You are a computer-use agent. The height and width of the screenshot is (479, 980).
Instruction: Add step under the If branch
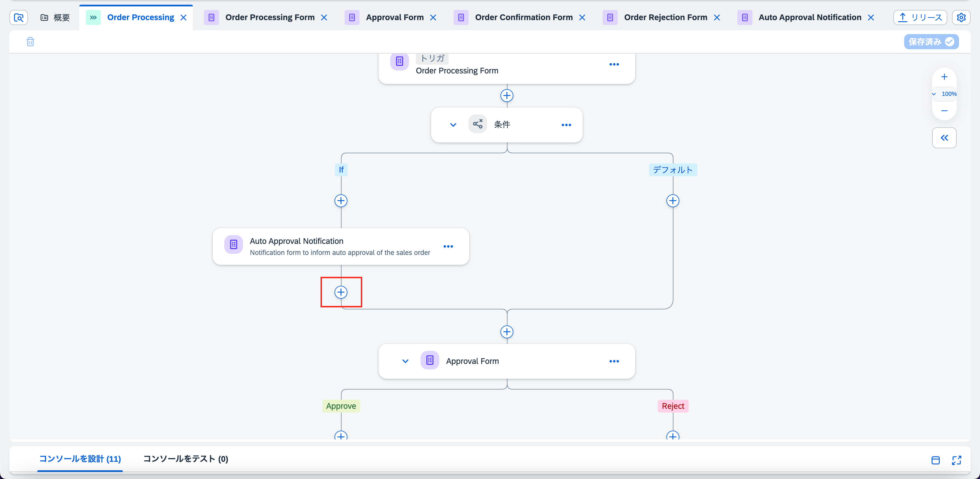[341, 201]
